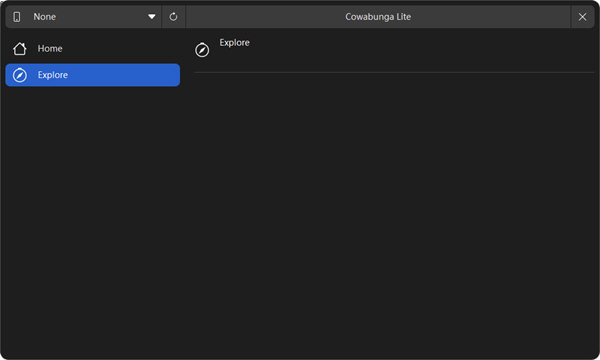Click the house icon beside Home

[20, 49]
